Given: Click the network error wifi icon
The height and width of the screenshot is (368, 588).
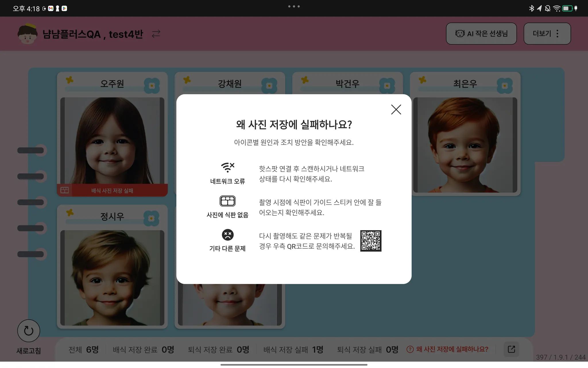Looking at the screenshot, I should pos(227,167).
